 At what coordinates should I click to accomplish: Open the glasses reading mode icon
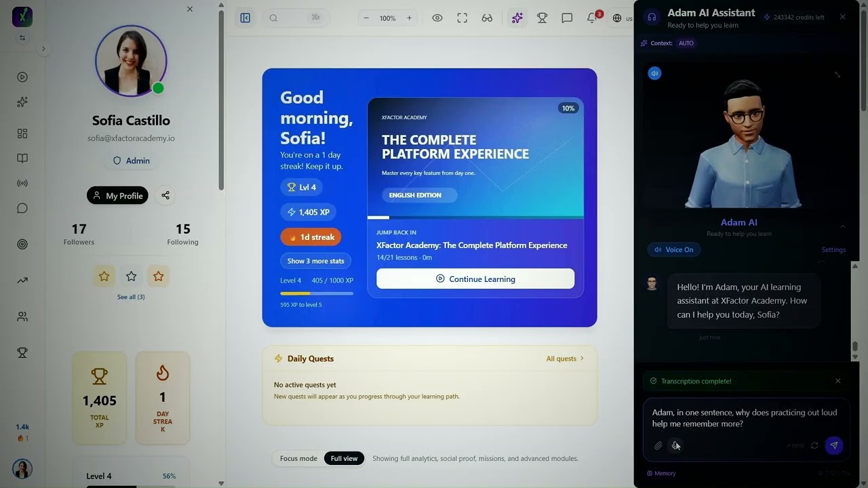click(x=487, y=18)
